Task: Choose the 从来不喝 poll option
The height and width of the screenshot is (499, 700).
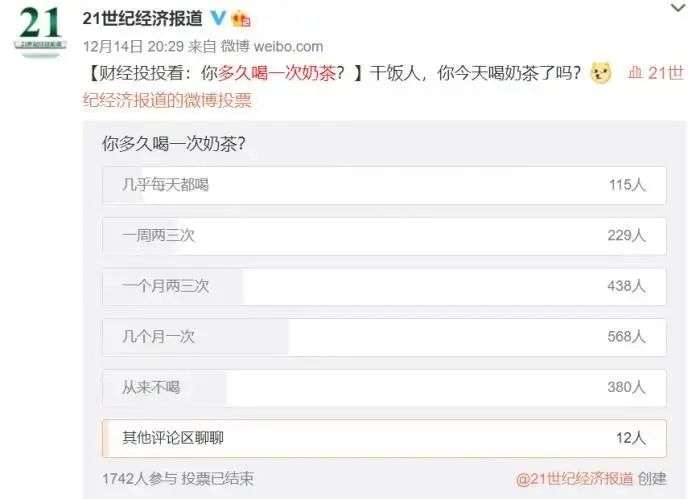Action: (384, 387)
